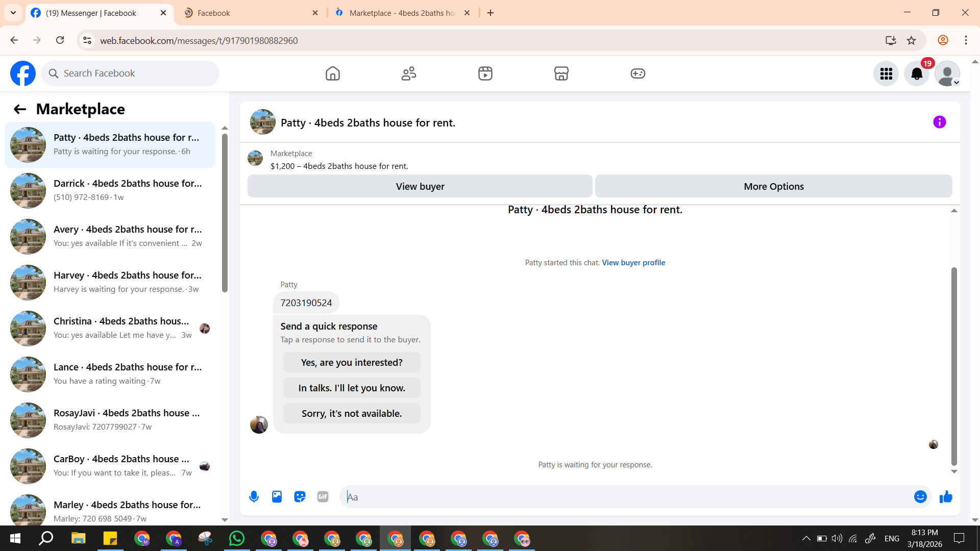Open WhatsApp from Windows taskbar
The width and height of the screenshot is (980, 551).
(x=237, y=538)
